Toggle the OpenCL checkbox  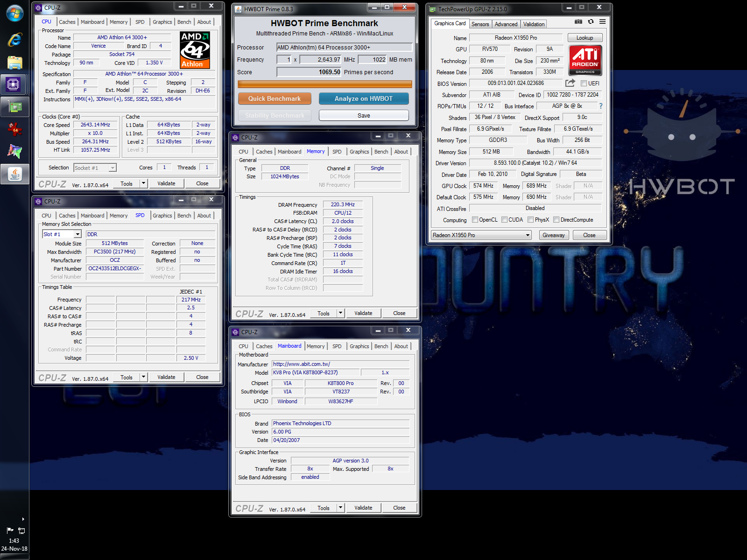tap(475, 220)
